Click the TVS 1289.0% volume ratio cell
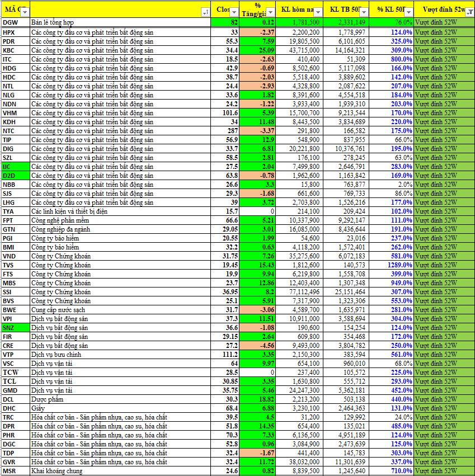Viewport: 475px width, 476px height. click(x=392, y=265)
